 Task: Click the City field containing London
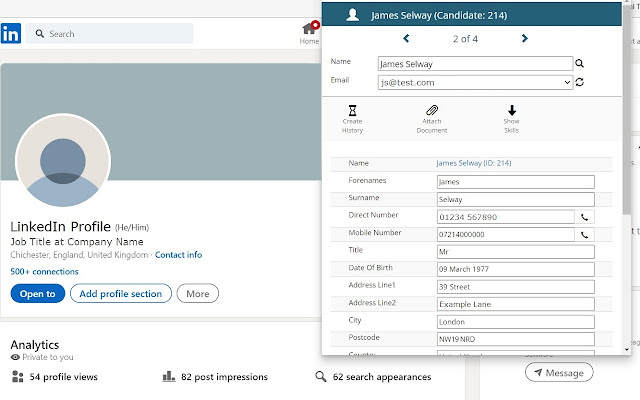tap(516, 322)
